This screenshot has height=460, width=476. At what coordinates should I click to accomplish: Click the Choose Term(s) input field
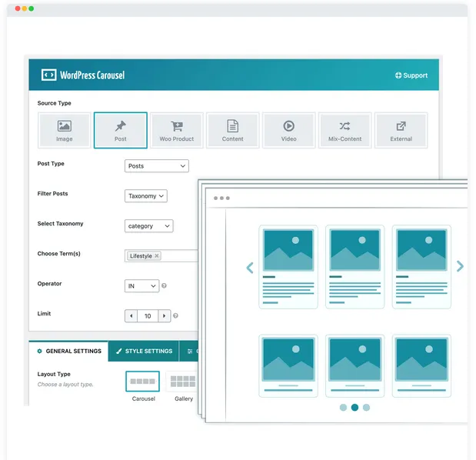tap(161, 256)
